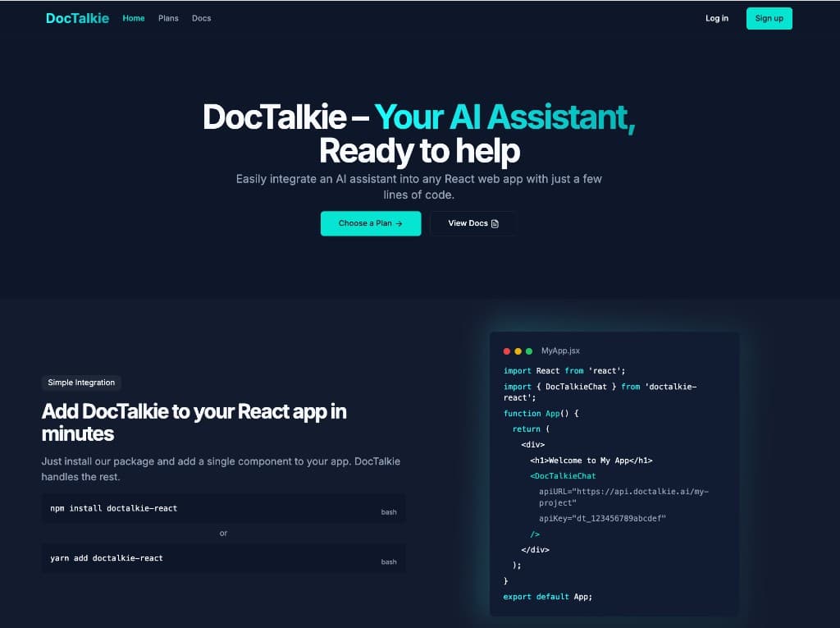The image size is (840, 628).
Task: Click the function App() line
Action: [541, 414]
